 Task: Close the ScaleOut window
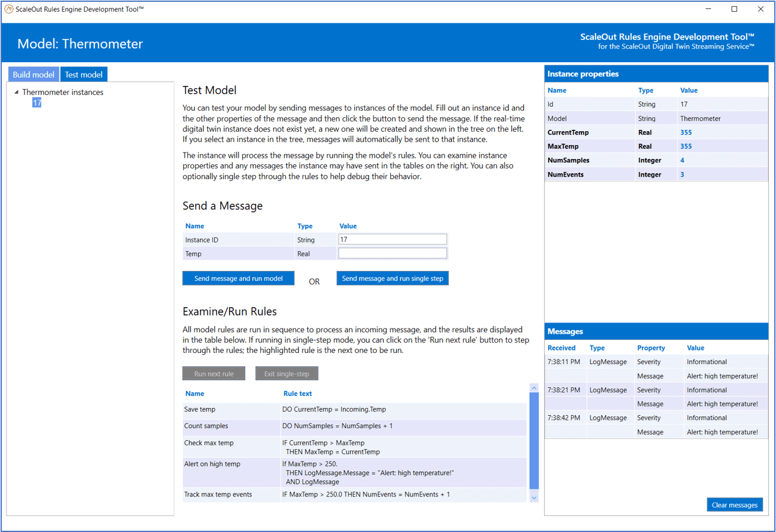(x=761, y=9)
